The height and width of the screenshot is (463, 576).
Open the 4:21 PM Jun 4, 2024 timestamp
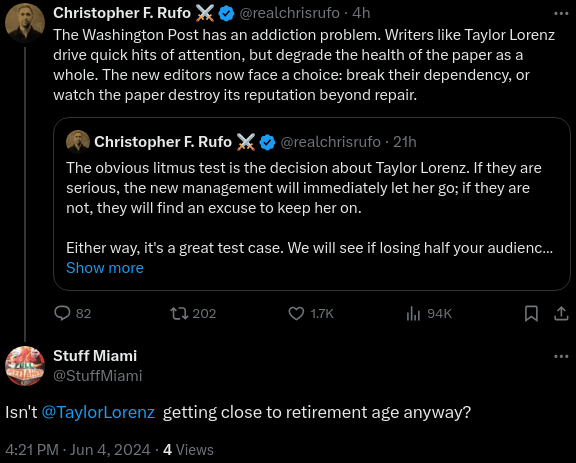[x=78, y=450]
